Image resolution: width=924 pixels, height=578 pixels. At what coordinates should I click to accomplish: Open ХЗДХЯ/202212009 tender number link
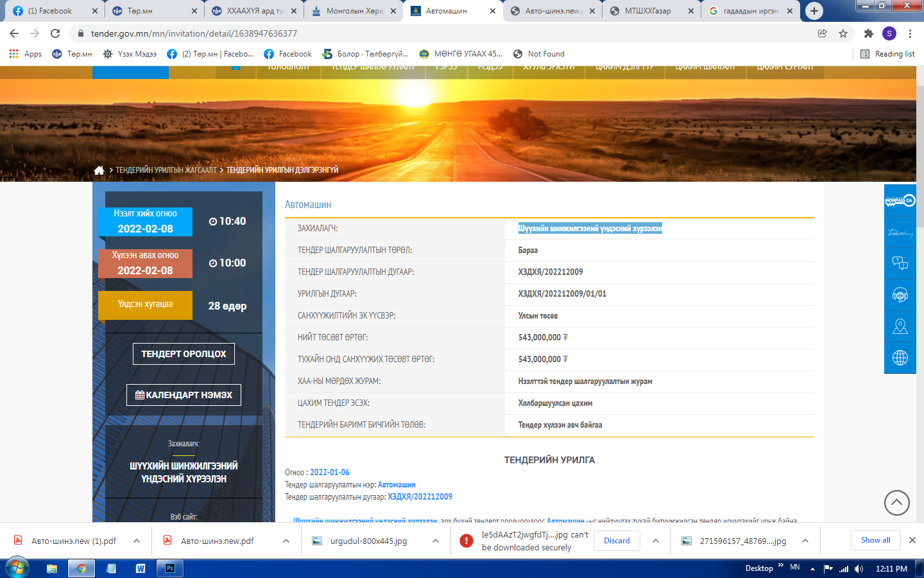pyautogui.click(x=420, y=496)
